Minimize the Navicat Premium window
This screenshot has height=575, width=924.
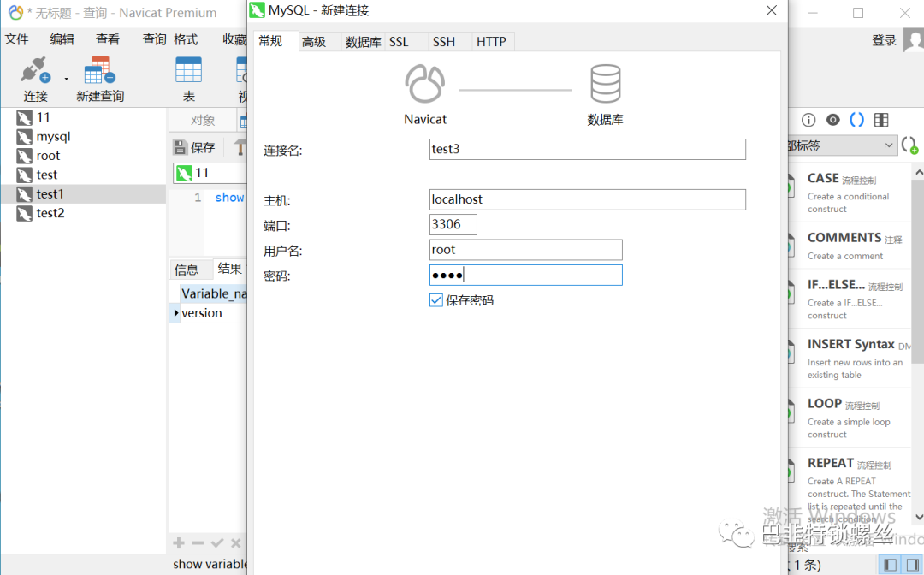[813, 12]
